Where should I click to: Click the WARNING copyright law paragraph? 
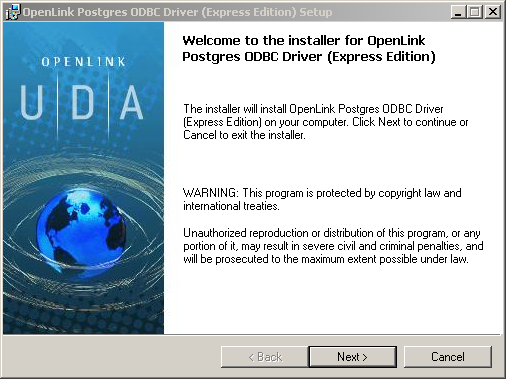click(x=322, y=199)
